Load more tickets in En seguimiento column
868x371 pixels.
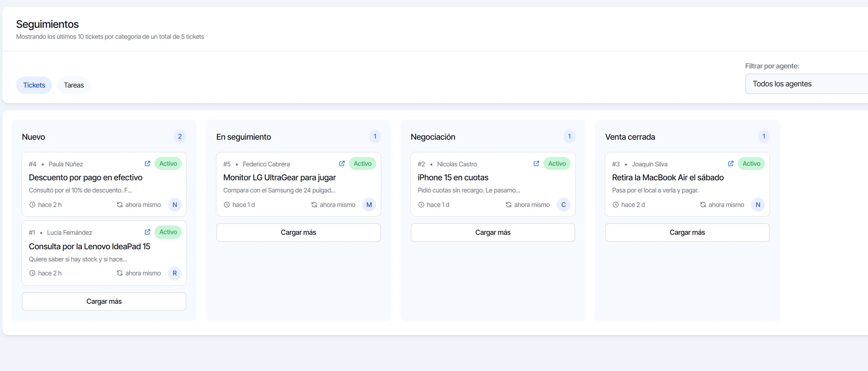pos(298,233)
